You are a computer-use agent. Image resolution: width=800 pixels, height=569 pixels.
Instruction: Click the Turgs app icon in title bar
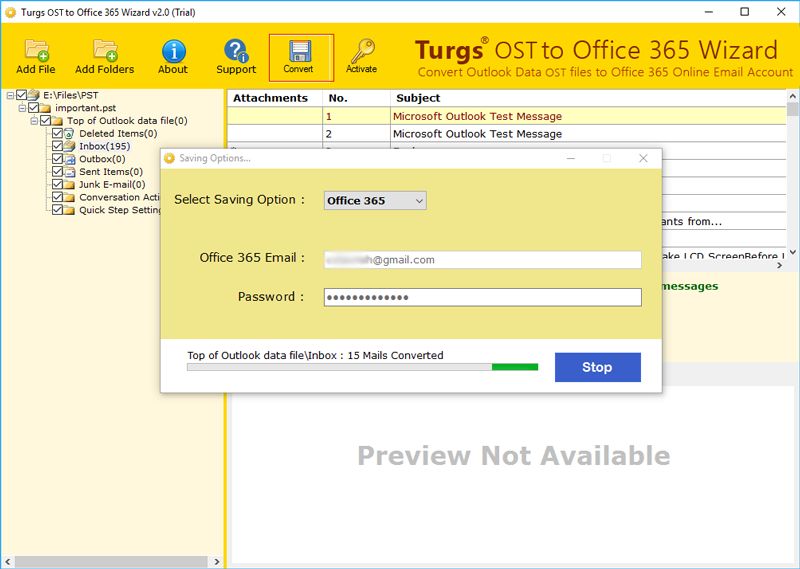[10, 12]
